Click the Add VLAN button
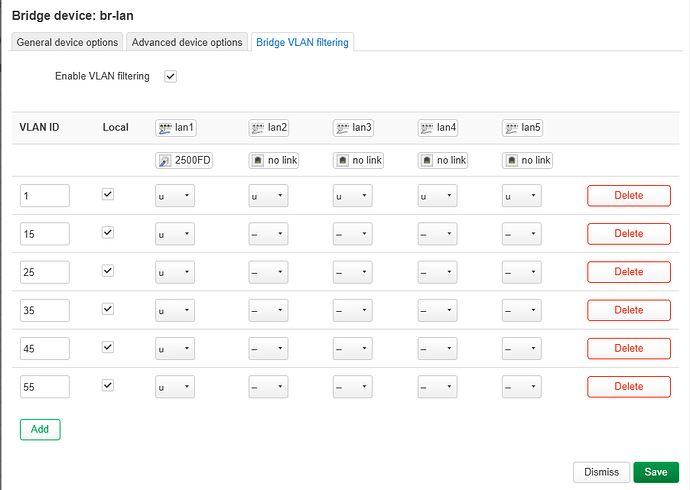 (x=40, y=429)
